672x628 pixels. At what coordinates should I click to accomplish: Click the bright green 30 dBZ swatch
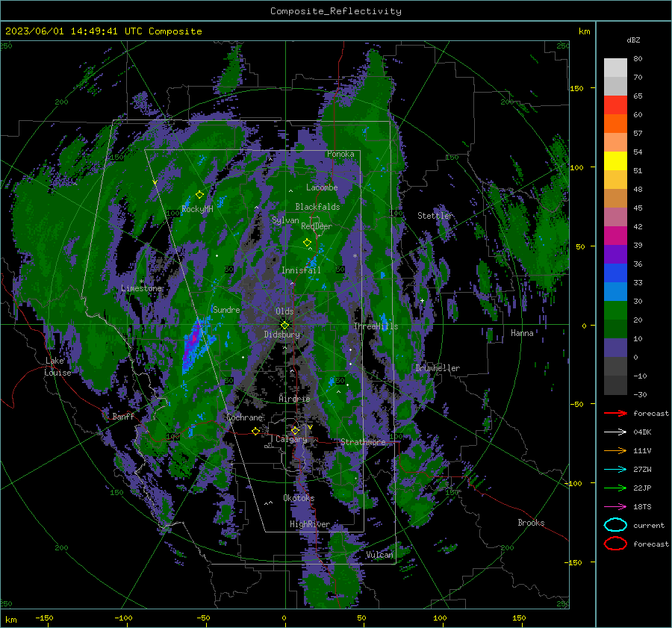[615, 311]
